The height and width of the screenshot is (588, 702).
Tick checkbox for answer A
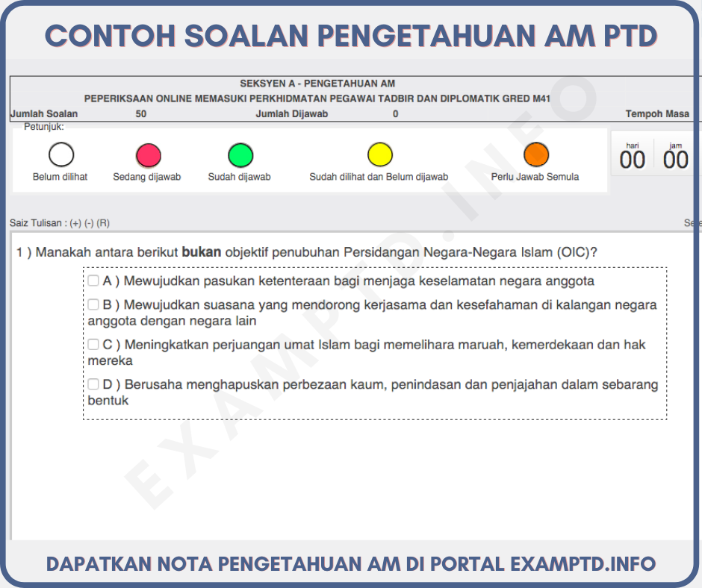[x=93, y=281]
